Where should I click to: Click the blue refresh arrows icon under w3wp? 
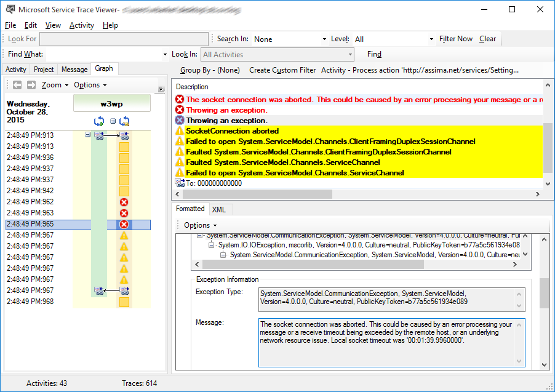click(98, 121)
